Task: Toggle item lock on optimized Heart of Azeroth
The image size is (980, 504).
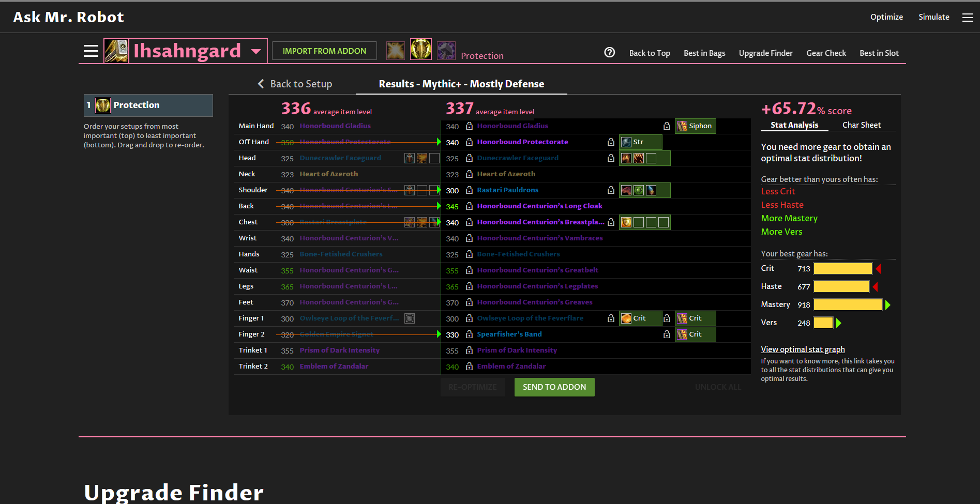Action: tap(469, 174)
